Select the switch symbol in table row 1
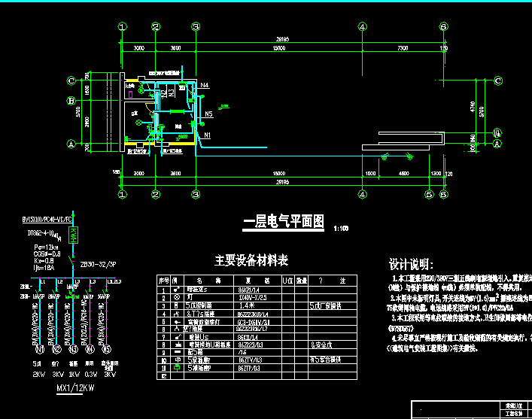The width and height of the screenshot is (532, 419). 176,290
